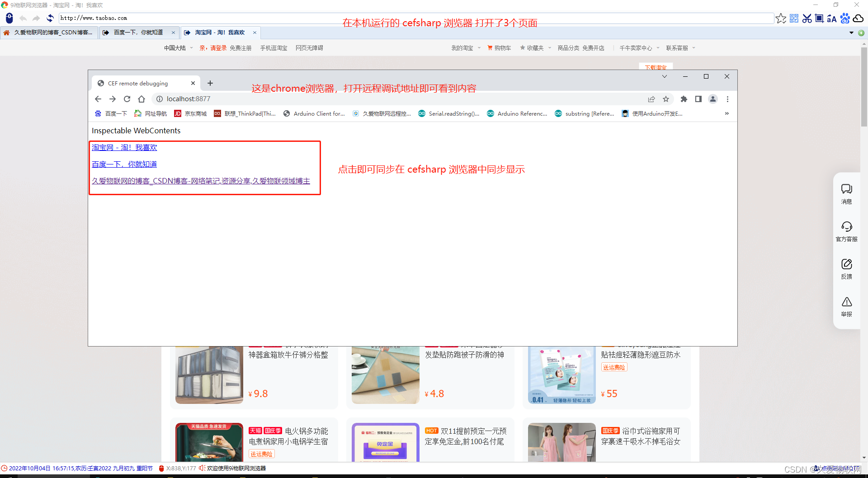The image size is (868, 478).
Task: Click the QR code icon in the toolbar
Action: 794,18
